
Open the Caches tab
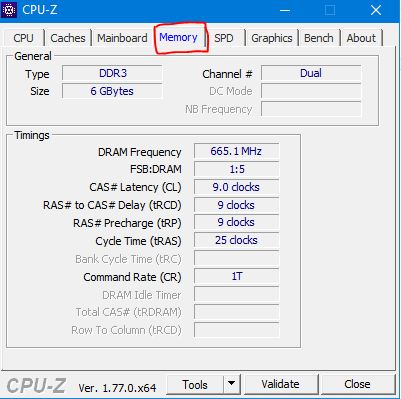pyautogui.click(x=68, y=38)
